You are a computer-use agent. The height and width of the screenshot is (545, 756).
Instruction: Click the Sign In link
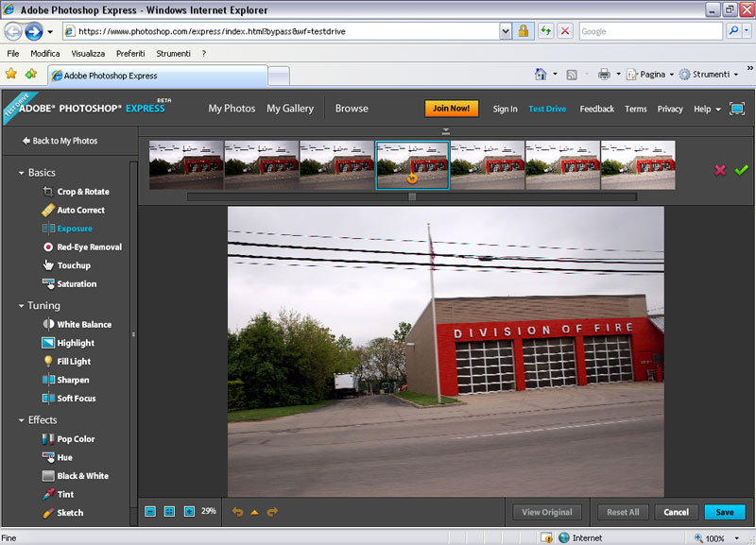pyautogui.click(x=505, y=109)
